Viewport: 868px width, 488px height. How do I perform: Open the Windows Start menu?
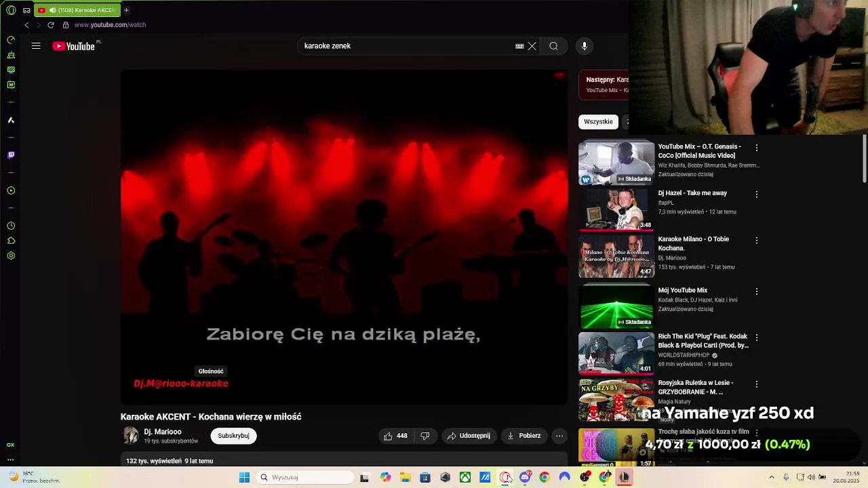coord(244,477)
